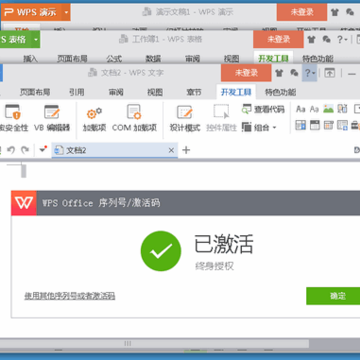
Task: Click WPS logo in activation dialog header
Action: point(24,203)
